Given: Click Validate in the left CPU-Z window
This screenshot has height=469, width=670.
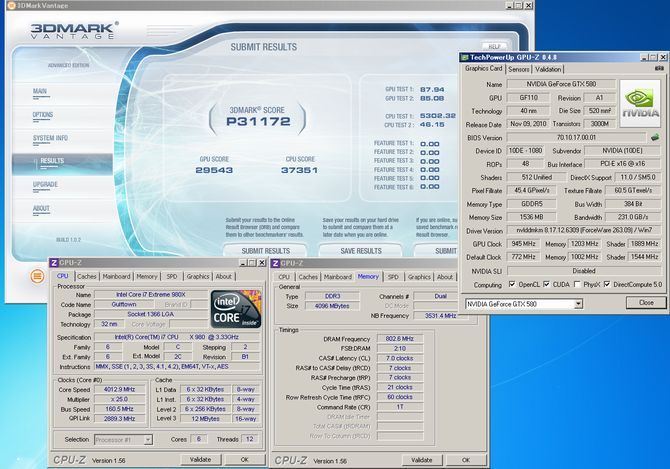Looking at the screenshot, I should point(200,460).
